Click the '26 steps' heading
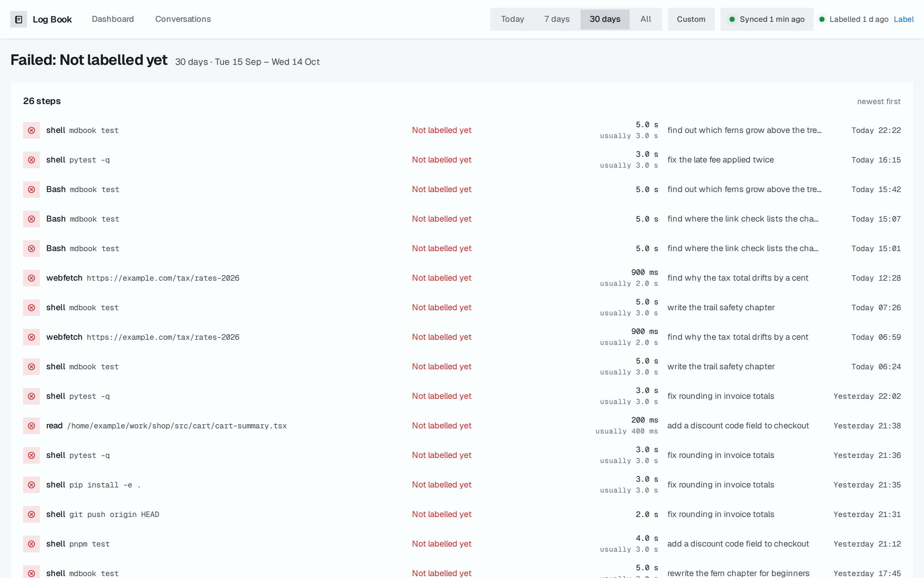 pyautogui.click(x=42, y=101)
